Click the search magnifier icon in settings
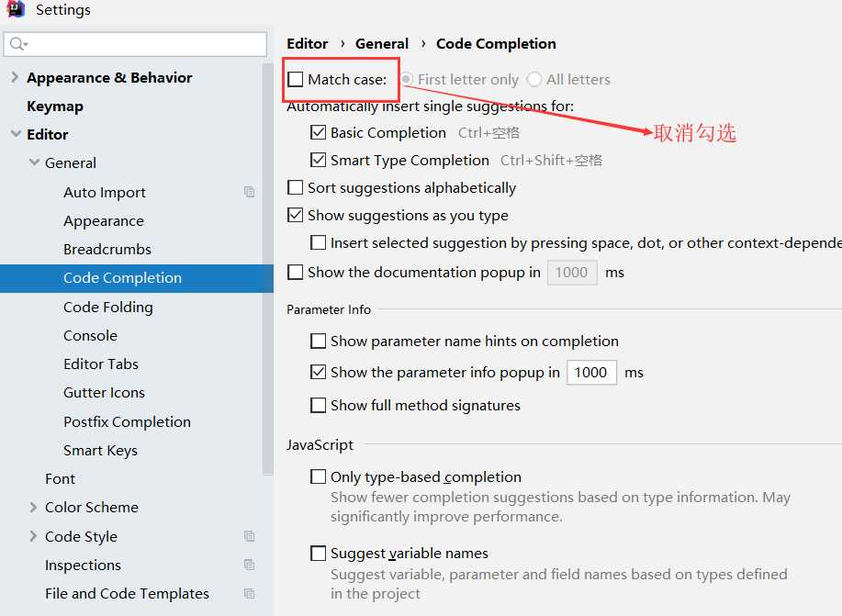 click(17, 43)
